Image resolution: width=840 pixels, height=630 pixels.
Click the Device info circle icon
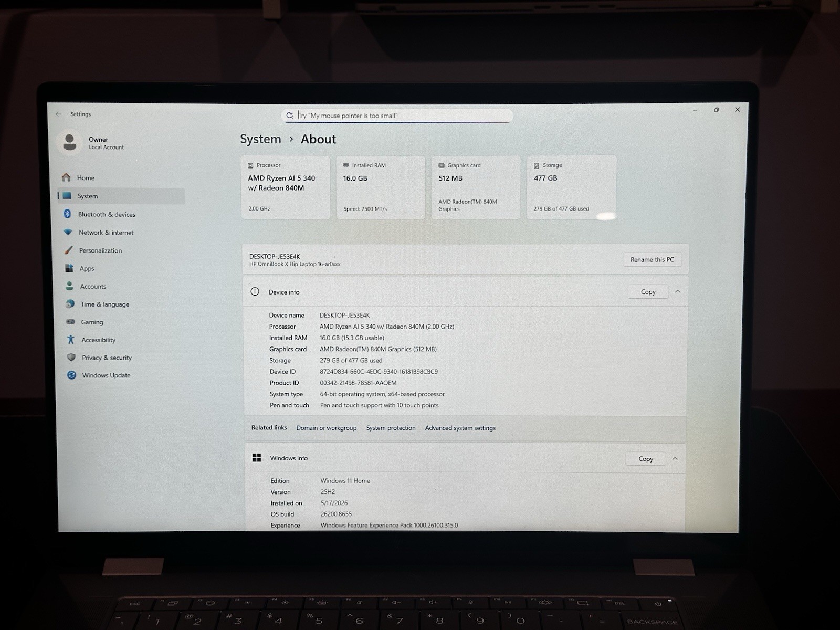click(x=255, y=292)
